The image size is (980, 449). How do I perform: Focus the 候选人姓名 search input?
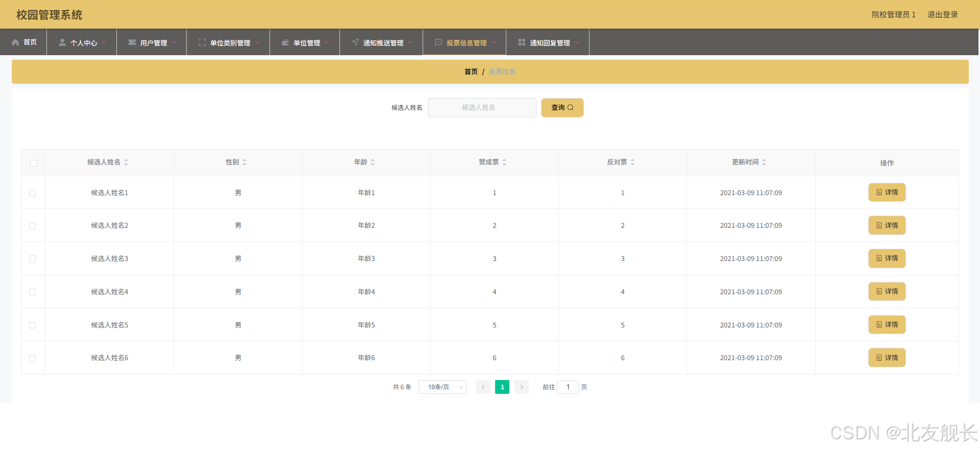(482, 108)
